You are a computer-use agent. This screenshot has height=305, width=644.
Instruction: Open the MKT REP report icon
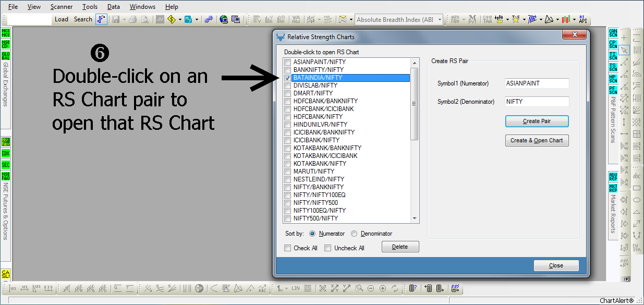tap(613, 187)
